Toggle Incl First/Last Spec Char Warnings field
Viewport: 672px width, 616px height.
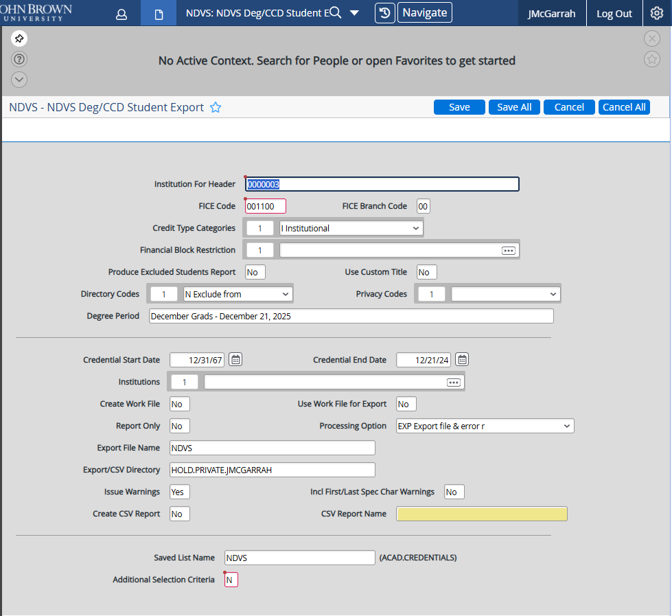coord(454,492)
